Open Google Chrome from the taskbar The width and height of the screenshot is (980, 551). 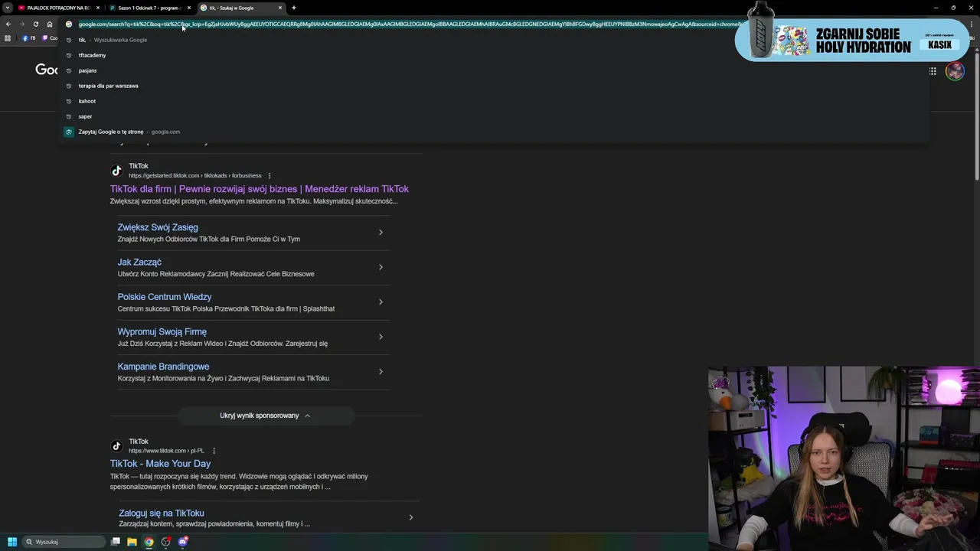click(149, 542)
